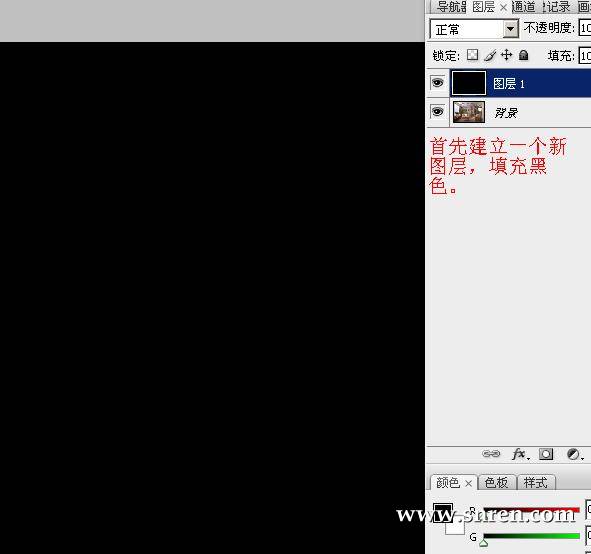
Task: Hide the 图层 1 layer
Action: click(x=437, y=83)
